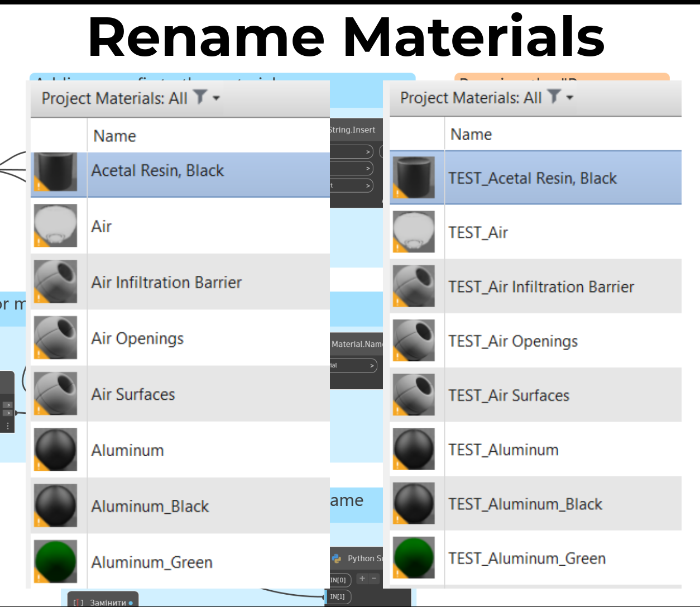
Task: Click the Air Openings material preview icon
Action: point(55,338)
